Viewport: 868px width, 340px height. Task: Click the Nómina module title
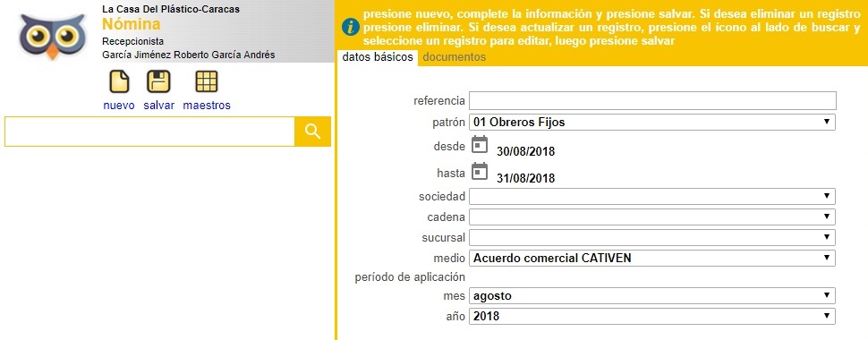[132, 24]
